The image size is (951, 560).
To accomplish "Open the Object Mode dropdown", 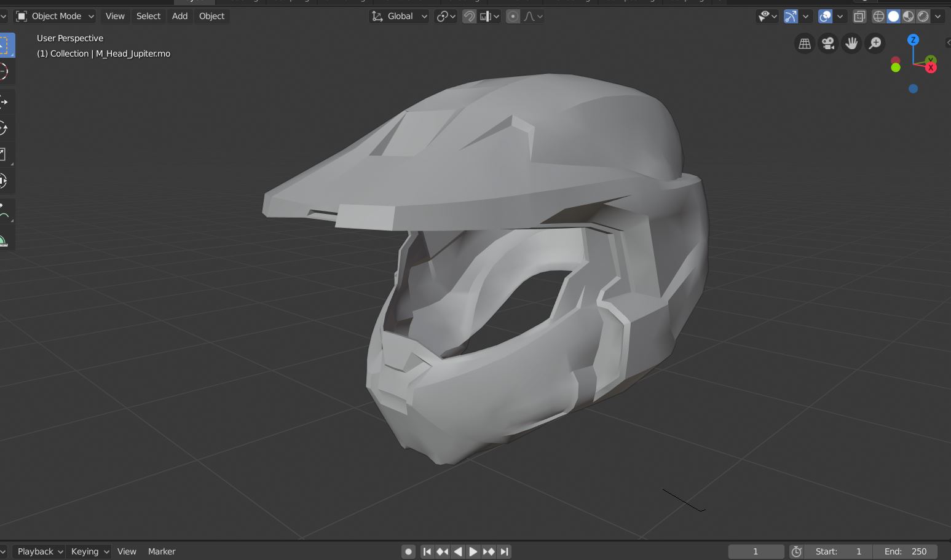I will [x=55, y=17].
